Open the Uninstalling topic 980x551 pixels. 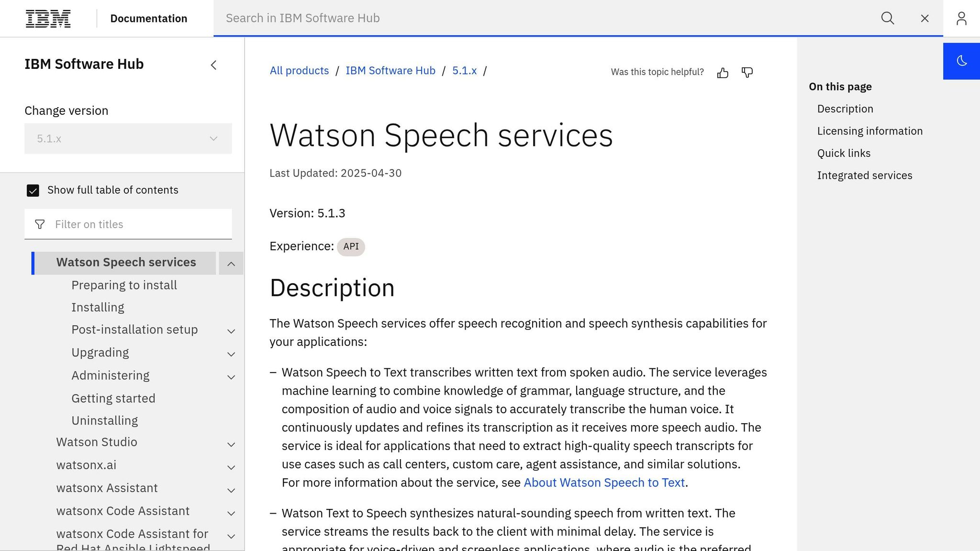tap(104, 420)
